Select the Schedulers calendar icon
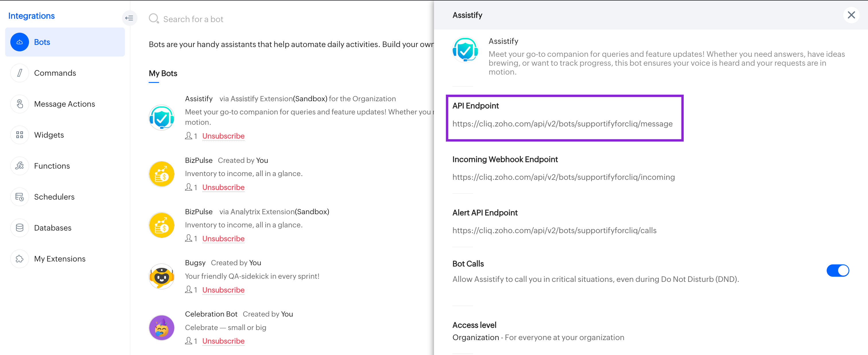This screenshot has height=355, width=868. click(x=20, y=197)
